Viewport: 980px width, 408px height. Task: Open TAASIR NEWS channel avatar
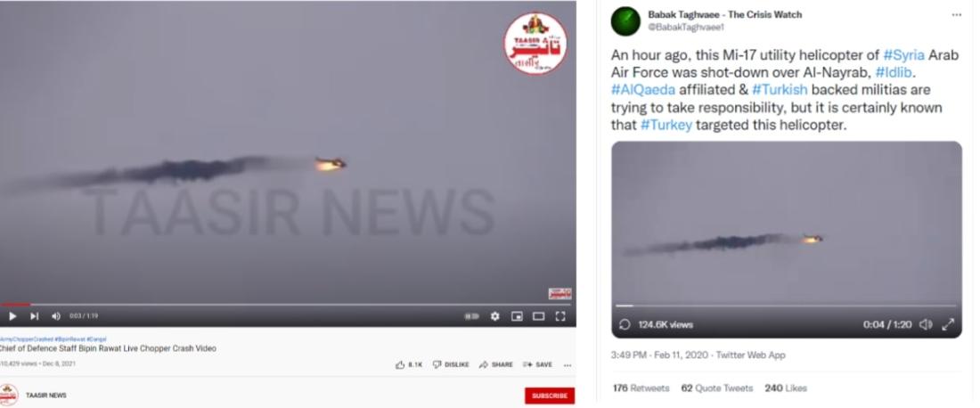[x=8, y=395]
